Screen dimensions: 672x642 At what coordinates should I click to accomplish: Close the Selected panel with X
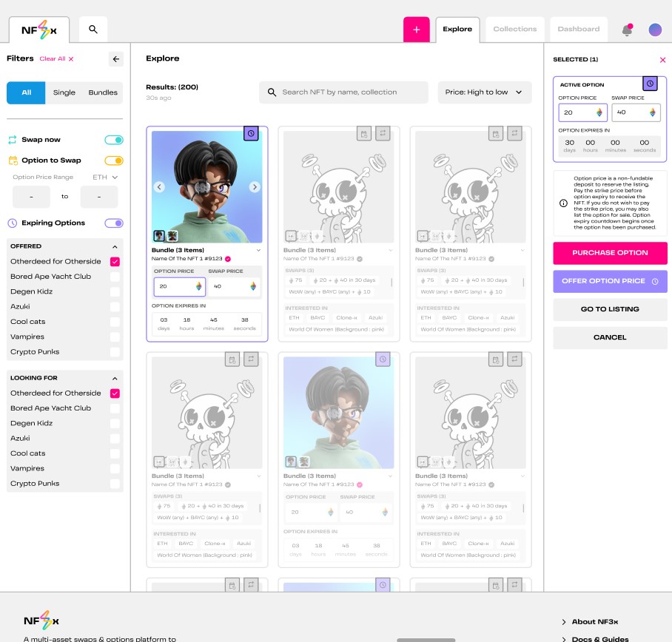coord(662,60)
